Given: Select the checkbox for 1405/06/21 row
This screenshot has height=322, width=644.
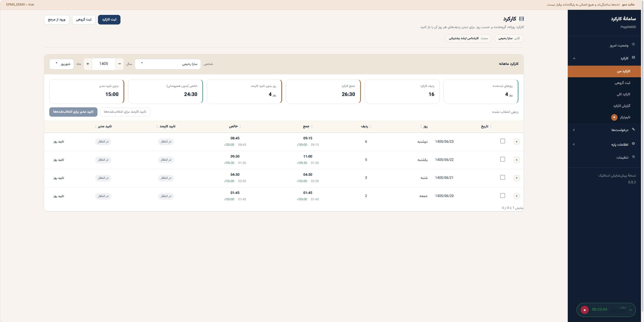Looking at the screenshot, I should click(503, 178).
